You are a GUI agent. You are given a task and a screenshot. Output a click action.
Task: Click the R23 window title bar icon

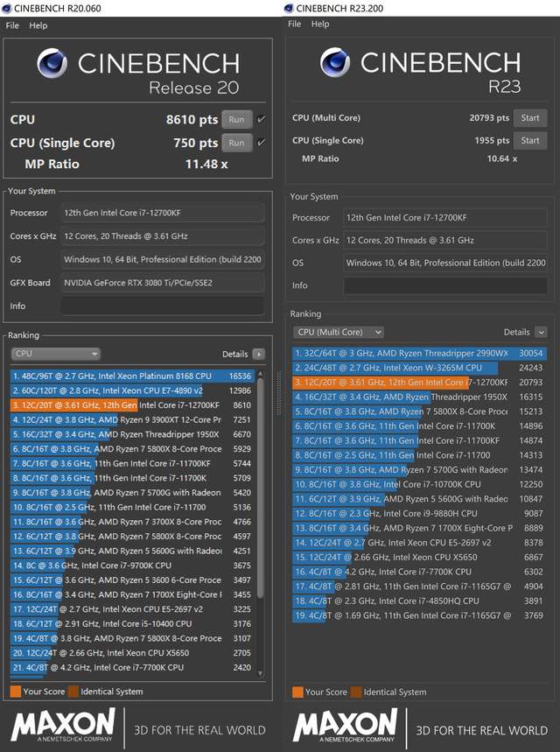tap(290, 8)
